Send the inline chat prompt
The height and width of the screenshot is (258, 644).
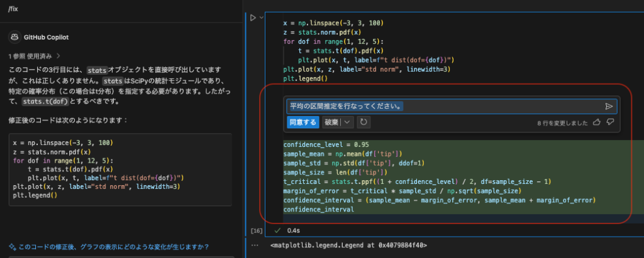[x=609, y=106]
